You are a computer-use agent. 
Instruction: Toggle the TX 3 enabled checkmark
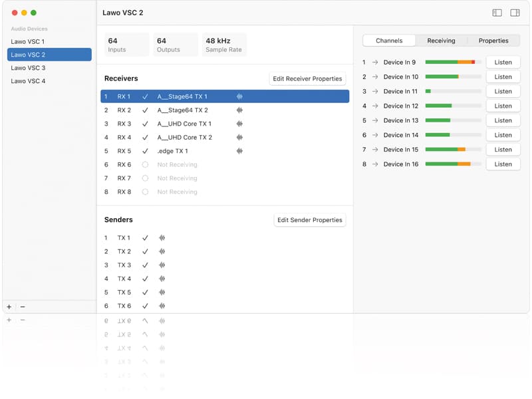[145, 265]
